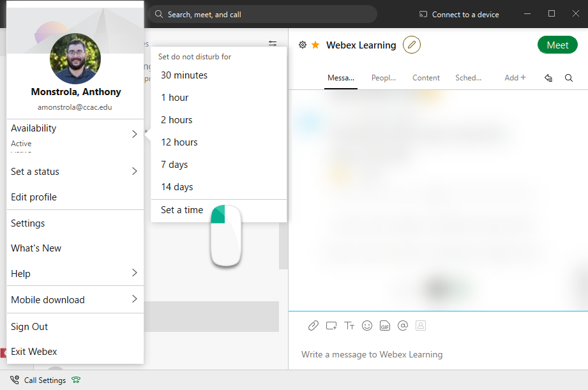Open the emoji picker icon
Screen dimensions: 588x390
point(367,326)
